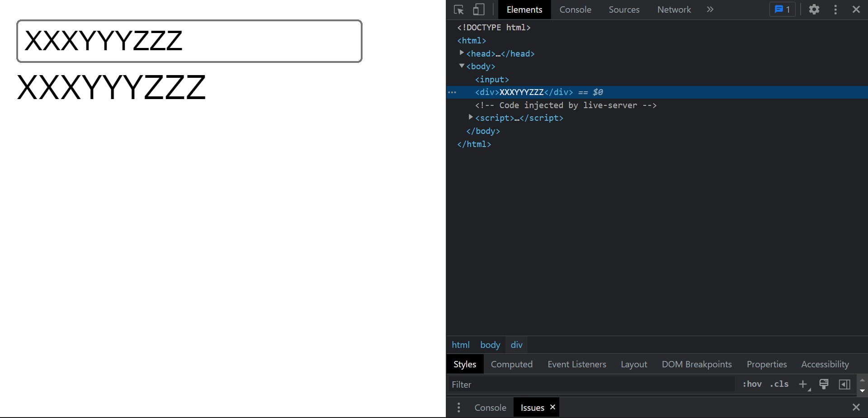Screen dimensions: 868x418
Task: Select the div XXXYYYZZZ node
Action: coord(524,92)
